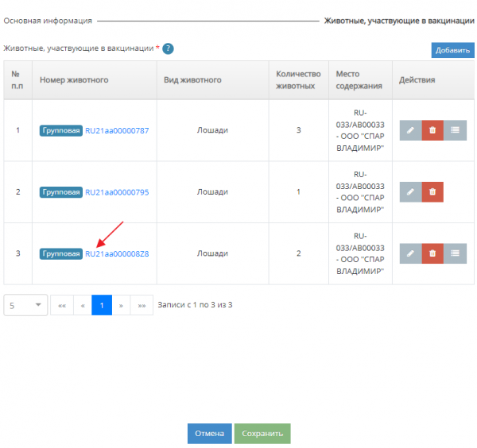Go to the first page with «« button

click(x=62, y=305)
